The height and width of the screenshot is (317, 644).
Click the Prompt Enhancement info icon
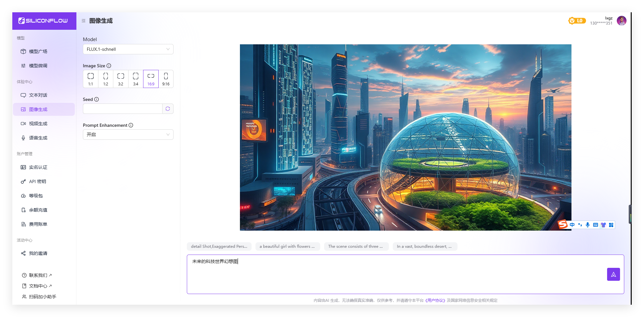click(x=131, y=125)
